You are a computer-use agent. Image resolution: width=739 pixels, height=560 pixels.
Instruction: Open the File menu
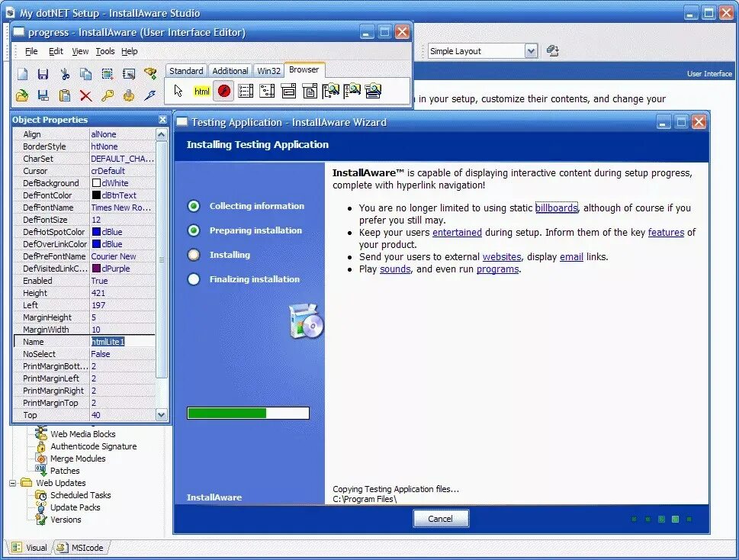[31, 51]
